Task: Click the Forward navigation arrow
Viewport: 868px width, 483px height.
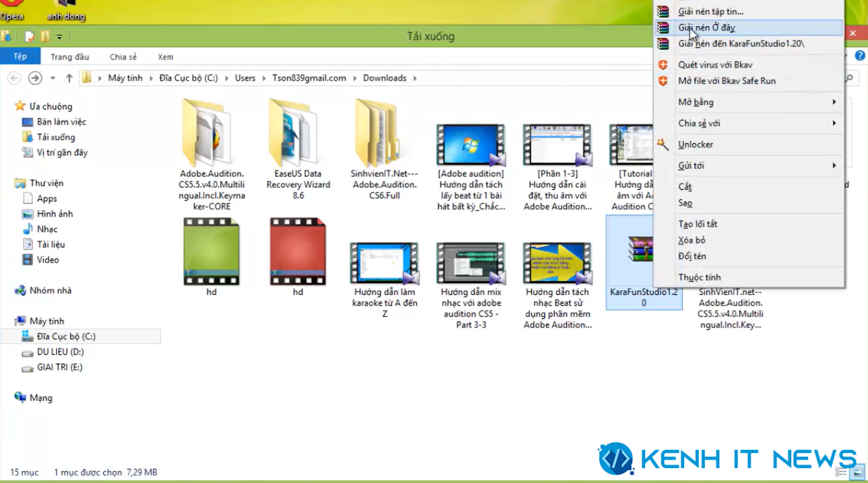Action: 35,78
